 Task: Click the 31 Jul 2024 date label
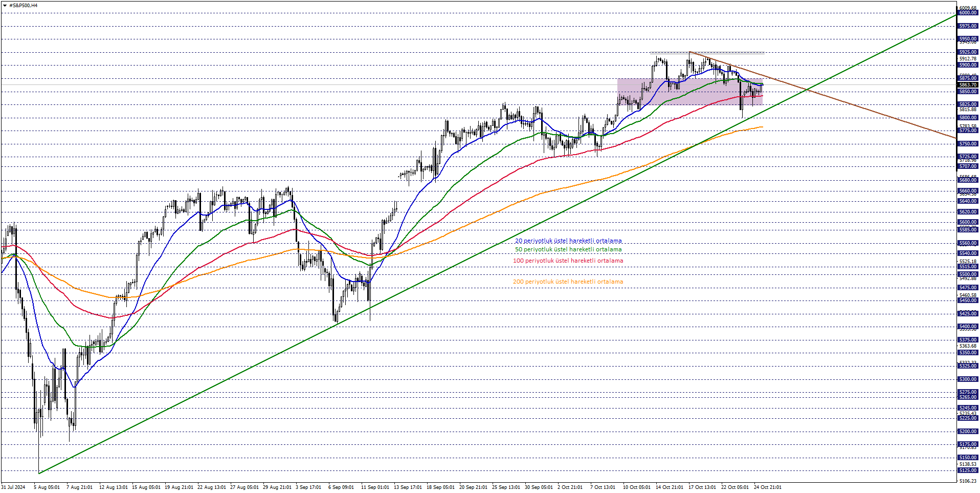click(x=14, y=487)
